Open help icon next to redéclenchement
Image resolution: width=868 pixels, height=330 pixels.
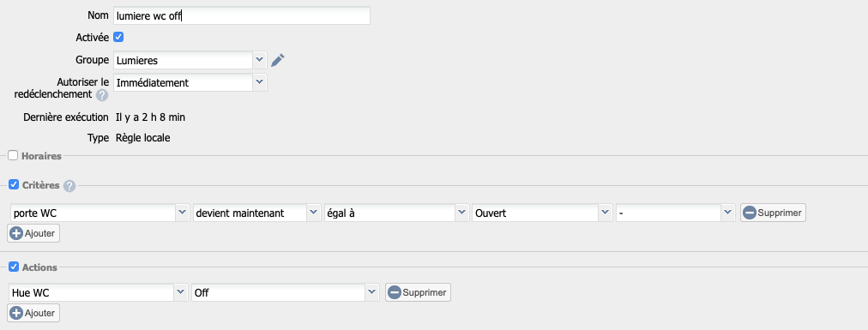[x=102, y=95]
